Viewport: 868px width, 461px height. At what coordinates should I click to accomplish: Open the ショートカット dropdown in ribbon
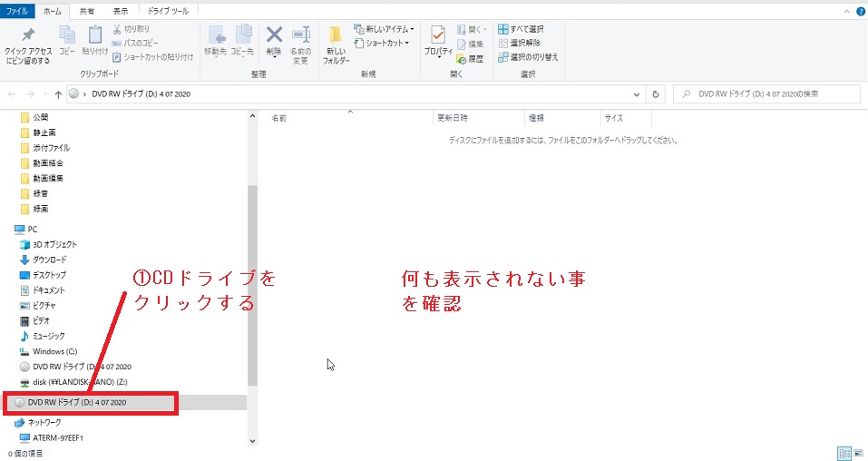(382, 43)
